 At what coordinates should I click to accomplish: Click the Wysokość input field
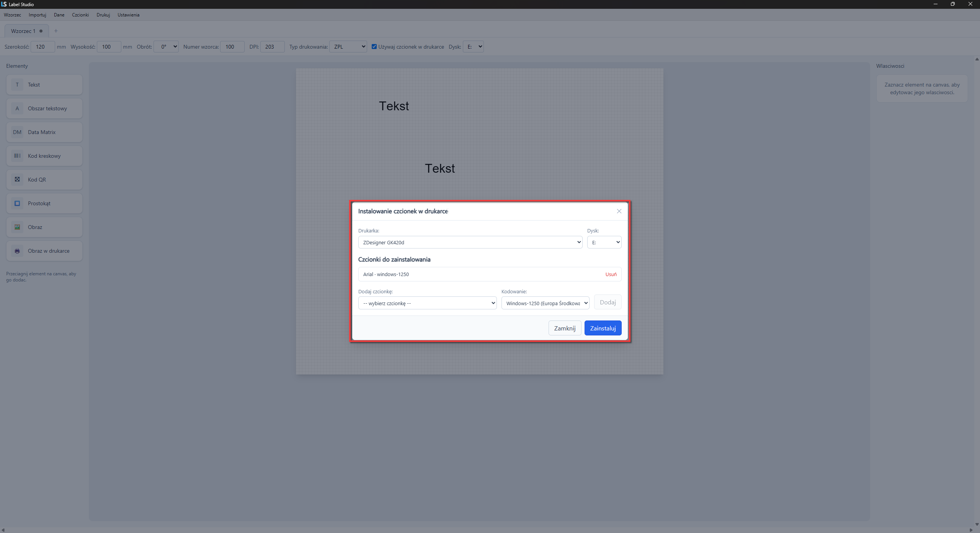pyautogui.click(x=109, y=47)
